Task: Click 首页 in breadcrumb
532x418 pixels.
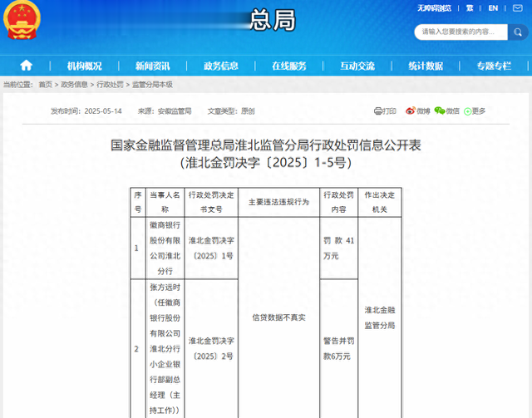Action: 46,85
